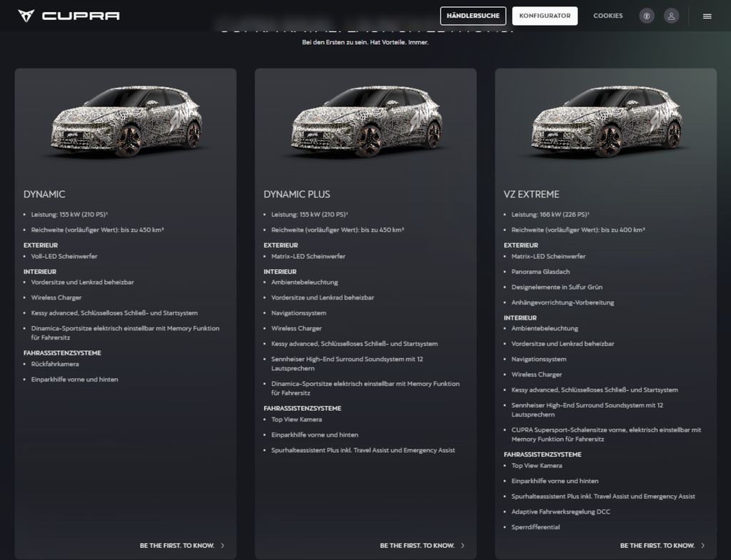Click 'Be the first. To know.' under Dynamic
731x560 pixels.
[177, 545]
